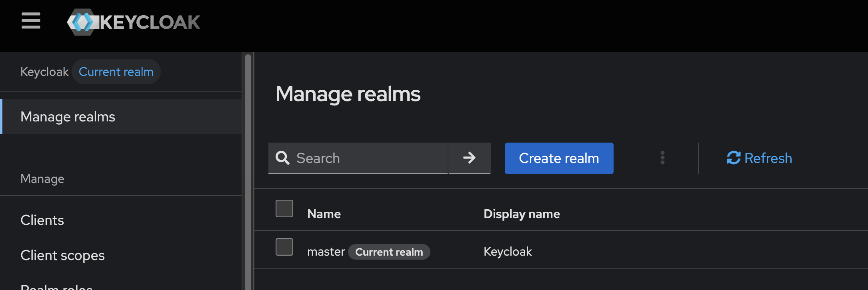Click the Current realm label beside master
The image size is (868, 290).
[x=389, y=252]
